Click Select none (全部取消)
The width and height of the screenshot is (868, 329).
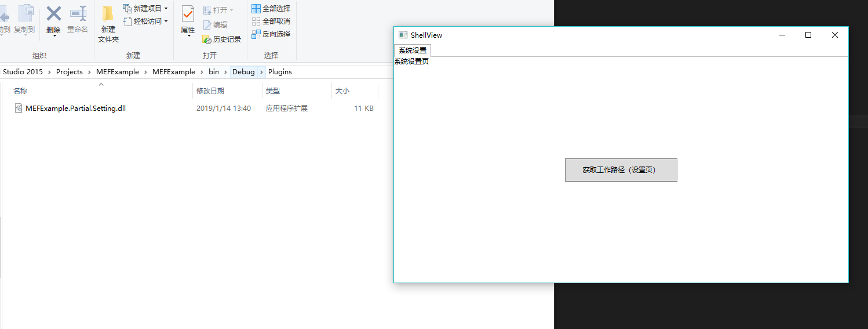click(271, 21)
